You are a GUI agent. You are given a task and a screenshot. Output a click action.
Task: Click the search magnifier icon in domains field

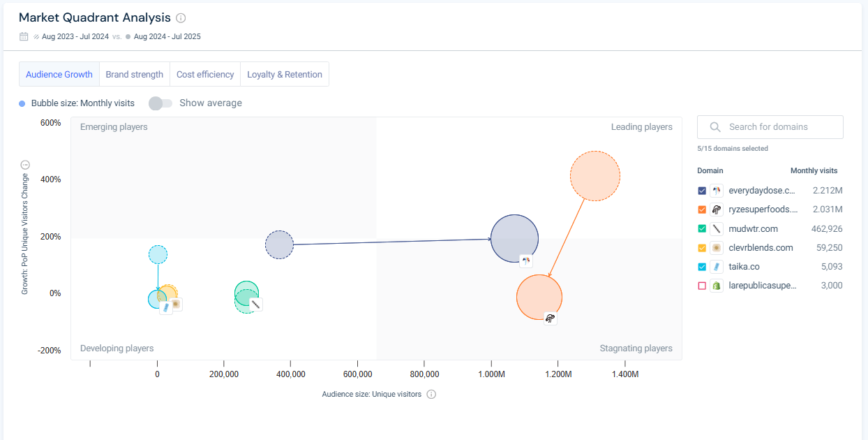715,127
